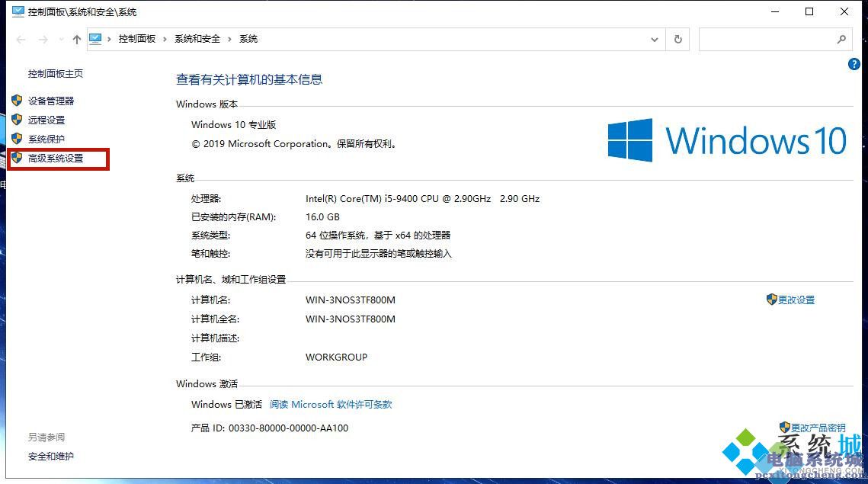Select the 16.0 GB RAM value

click(x=322, y=217)
